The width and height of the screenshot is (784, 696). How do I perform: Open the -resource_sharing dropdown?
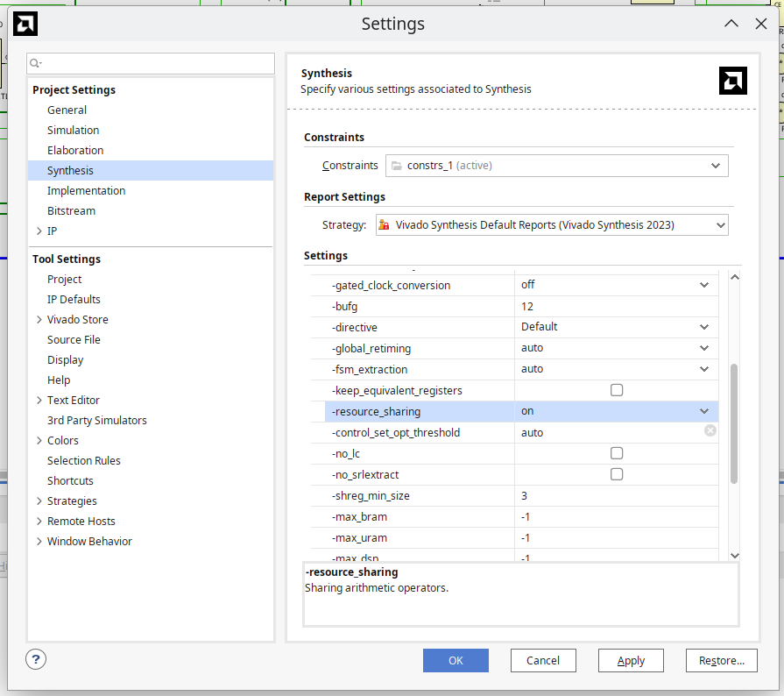(704, 411)
